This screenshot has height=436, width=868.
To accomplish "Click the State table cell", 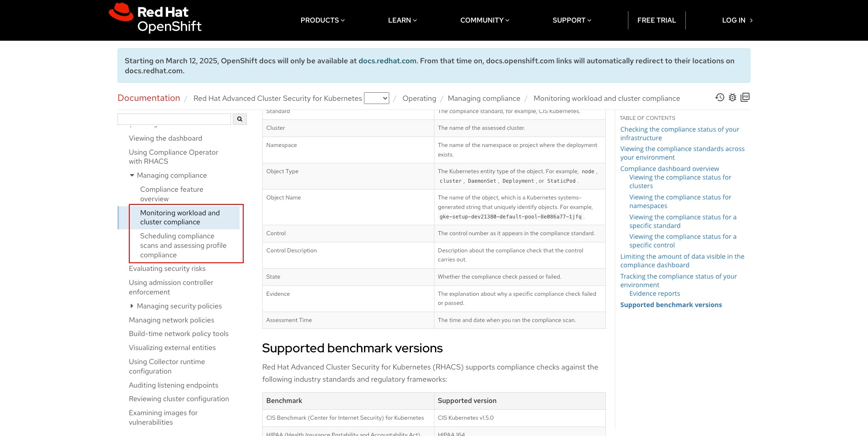I will pos(348,277).
